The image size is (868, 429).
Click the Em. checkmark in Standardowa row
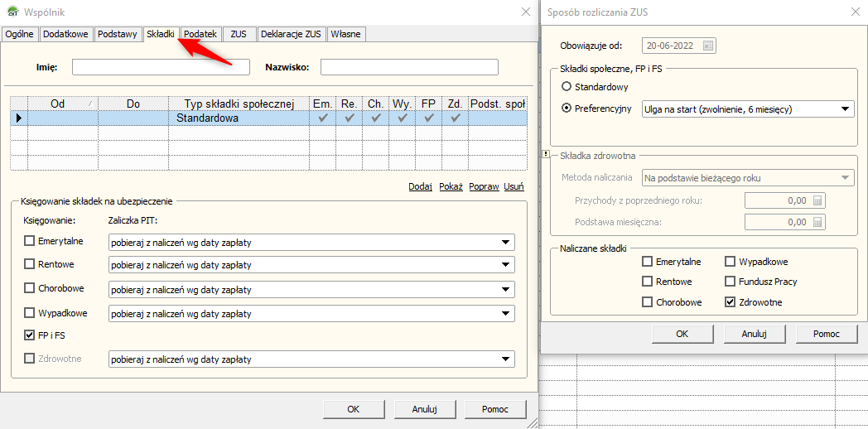click(322, 118)
